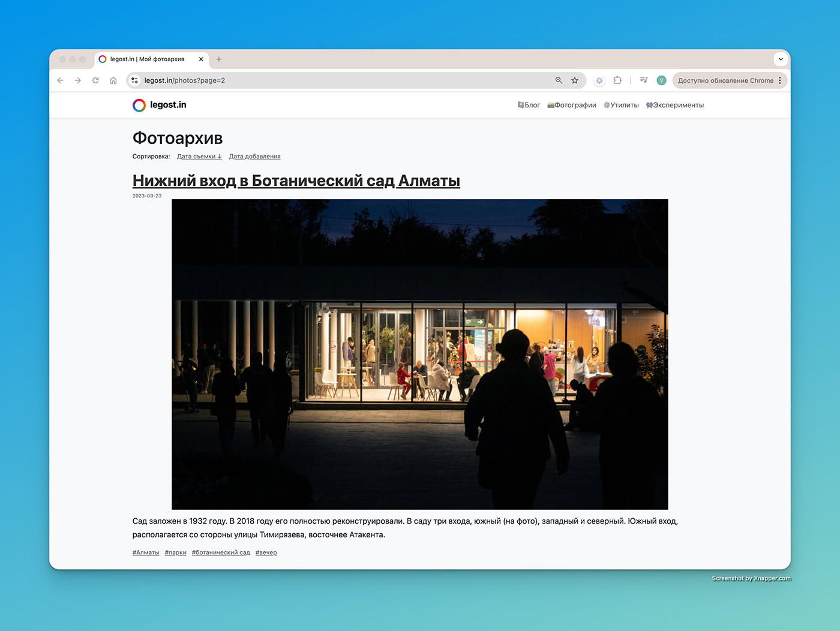View site information icon in address bar
This screenshot has width=840, height=631.
click(x=134, y=80)
